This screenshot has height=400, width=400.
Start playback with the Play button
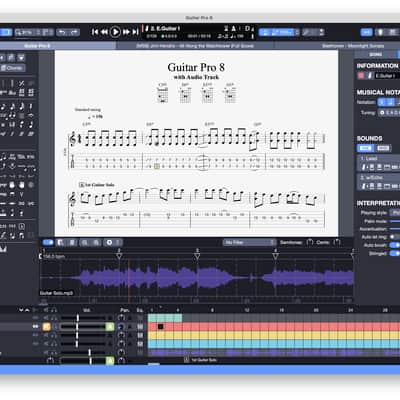click(115, 32)
